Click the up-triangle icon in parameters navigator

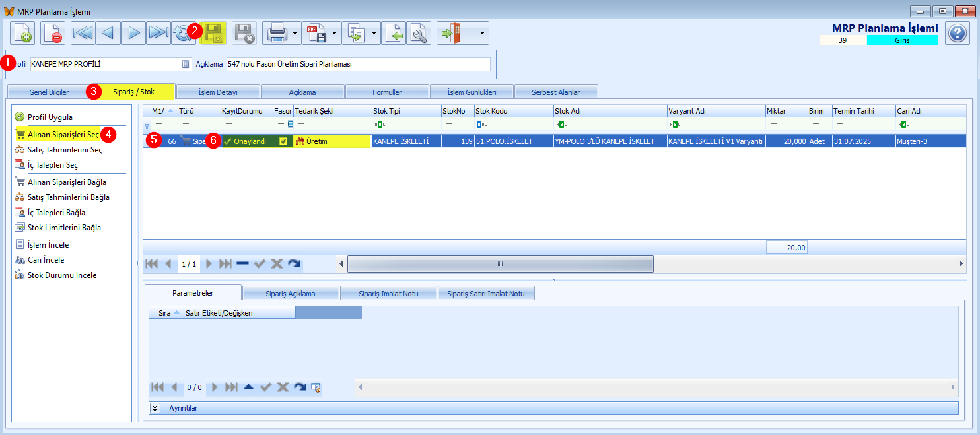tap(248, 387)
